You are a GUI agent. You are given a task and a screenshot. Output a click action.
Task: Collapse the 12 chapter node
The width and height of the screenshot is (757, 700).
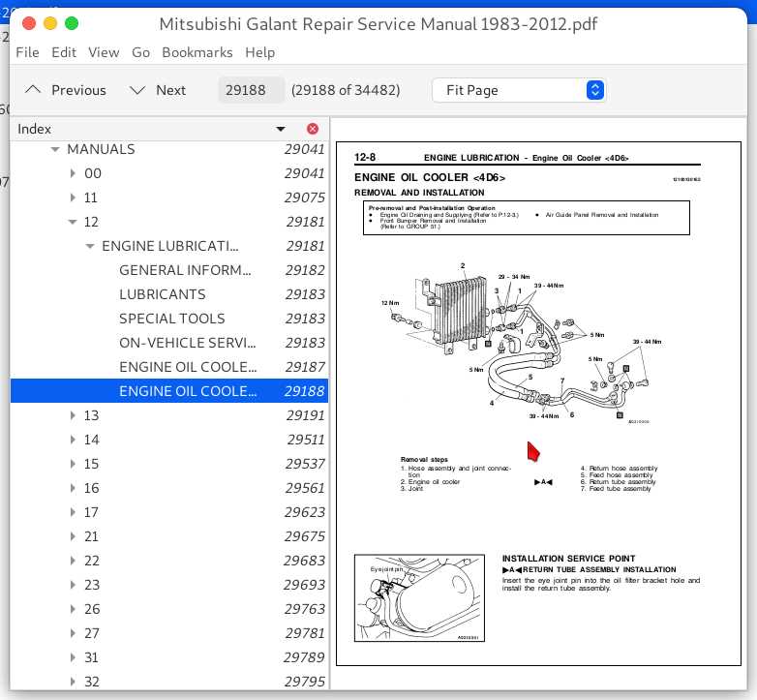click(x=73, y=222)
